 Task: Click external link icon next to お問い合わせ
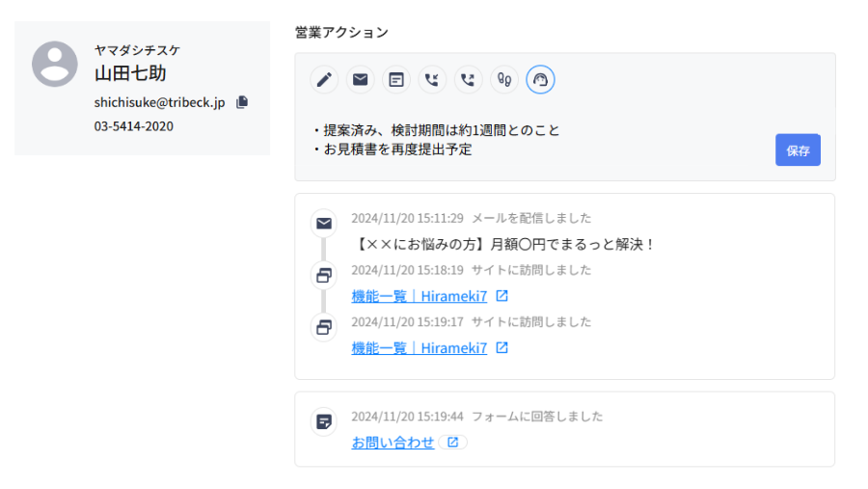point(453,442)
